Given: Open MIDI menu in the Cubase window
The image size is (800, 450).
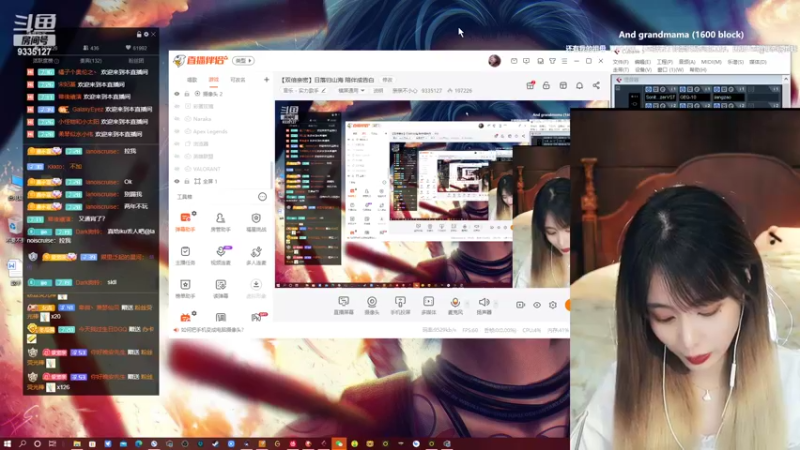Looking at the screenshot, I should 711,62.
